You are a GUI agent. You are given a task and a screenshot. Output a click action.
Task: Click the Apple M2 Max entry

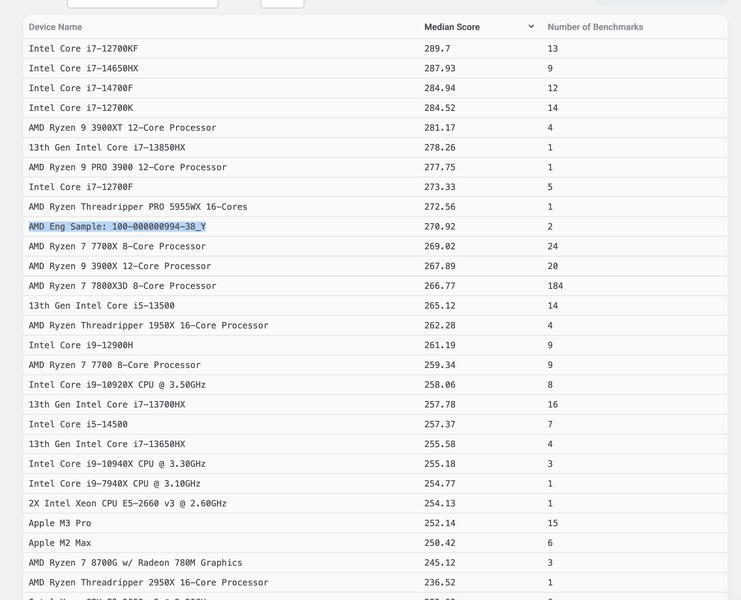pos(60,544)
